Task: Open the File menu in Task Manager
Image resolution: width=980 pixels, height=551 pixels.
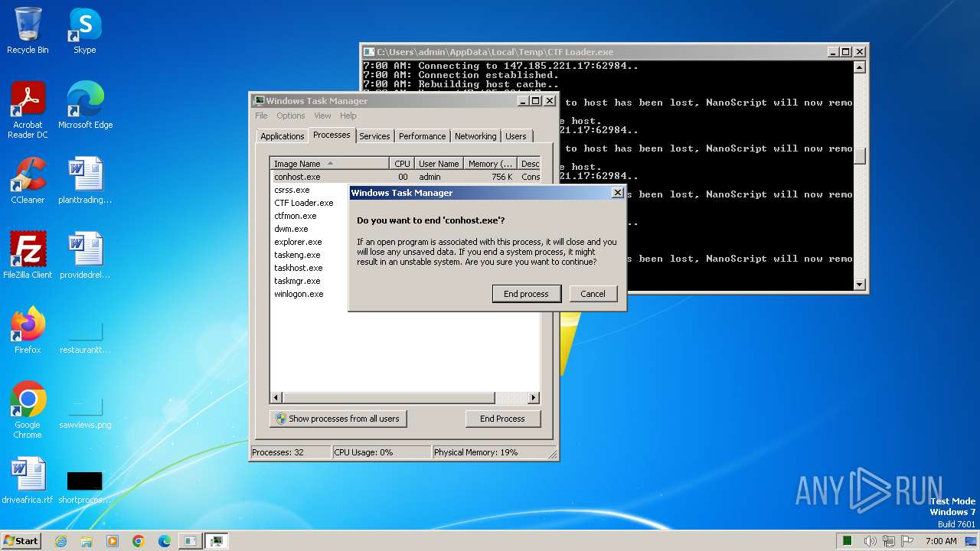Action: coord(261,116)
